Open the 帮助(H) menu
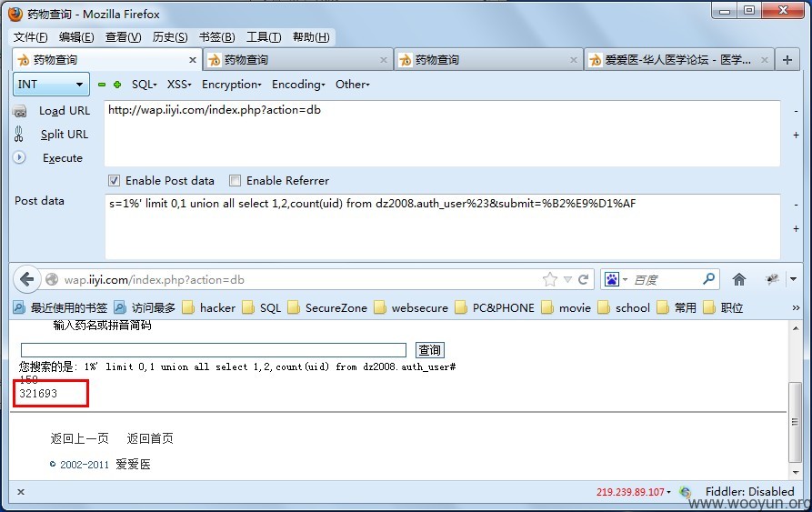Image resolution: width=812 pixels, height=512 pixels. [311, 36]
